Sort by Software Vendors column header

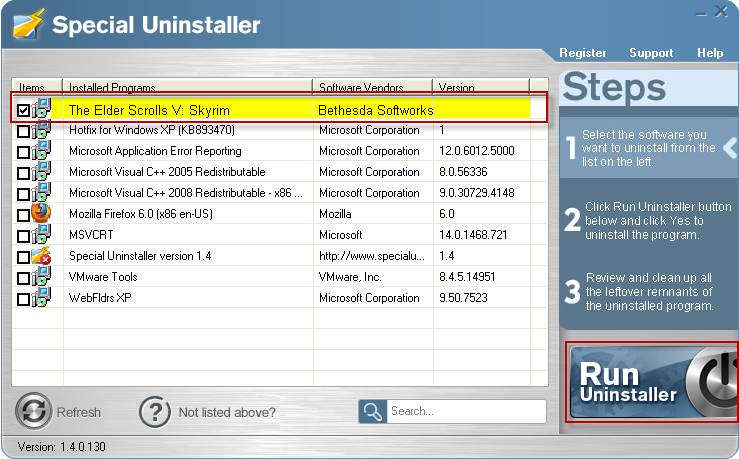click(372, 87)
